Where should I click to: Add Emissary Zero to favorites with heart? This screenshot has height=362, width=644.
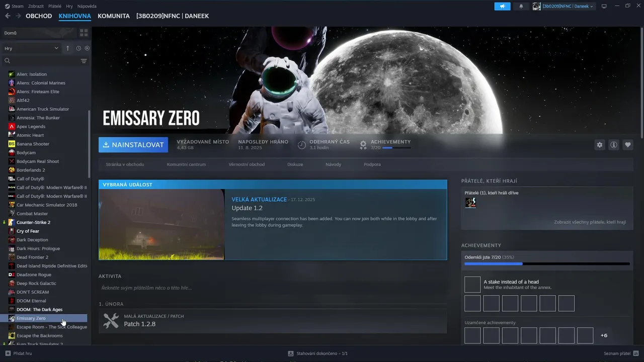(x=628, y=145)
